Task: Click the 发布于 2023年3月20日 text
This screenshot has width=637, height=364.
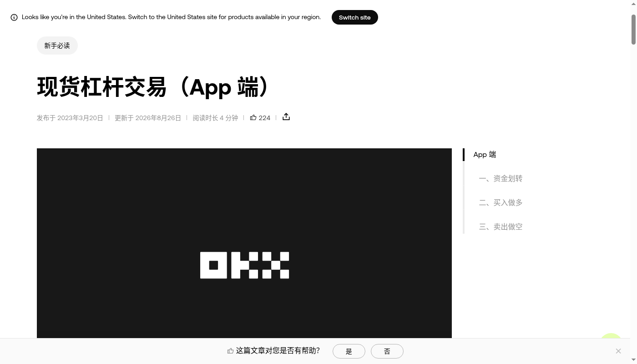Action: click(x=70, y=118)
